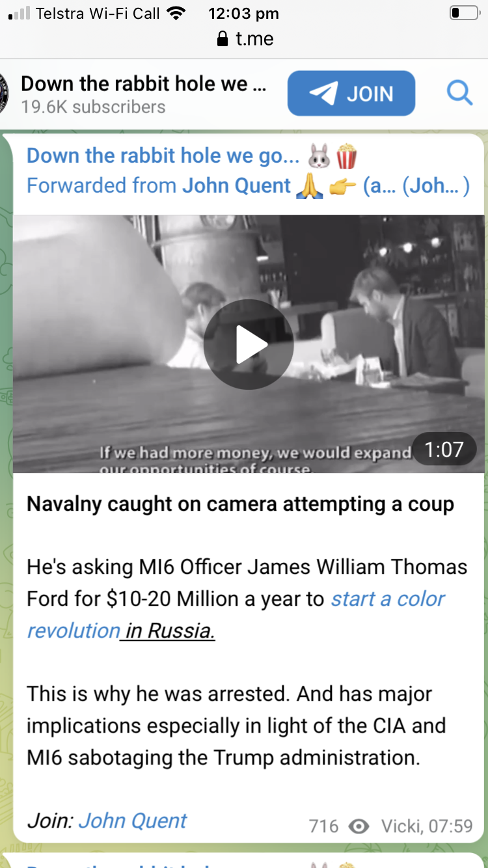Screen dimensions: 488x868
Task: Tap the battery status icon
Action: [x=464, y=13]
